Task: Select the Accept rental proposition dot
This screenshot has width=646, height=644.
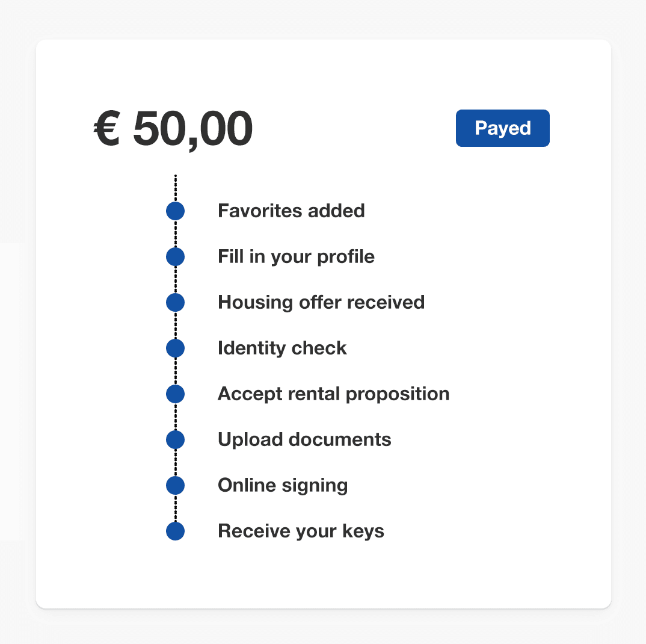Action: pyautogui.click(x=175, y=394)
